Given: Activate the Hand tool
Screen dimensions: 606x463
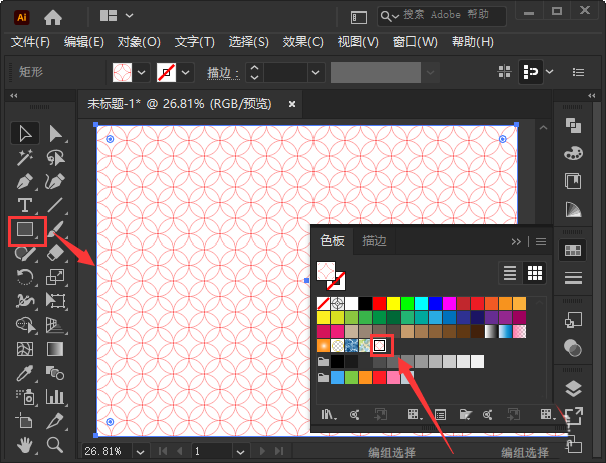Looking at the screenshot, I should [x=24, y=445].
